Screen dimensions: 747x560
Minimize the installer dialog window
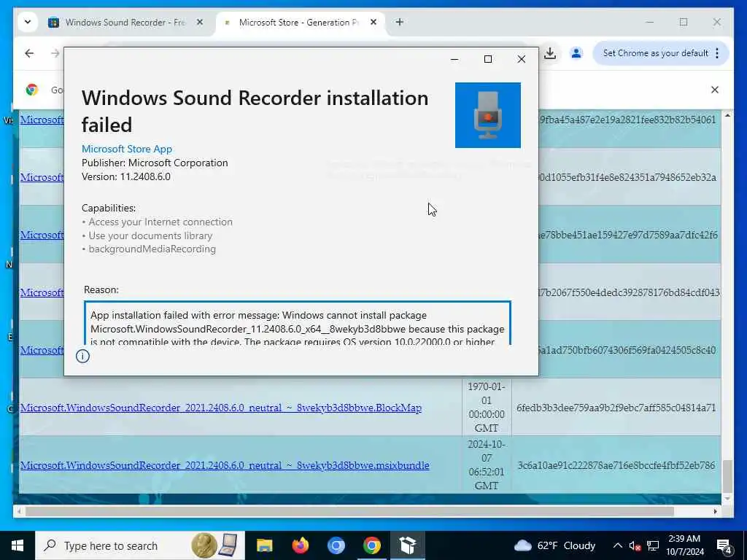point(454,59)
